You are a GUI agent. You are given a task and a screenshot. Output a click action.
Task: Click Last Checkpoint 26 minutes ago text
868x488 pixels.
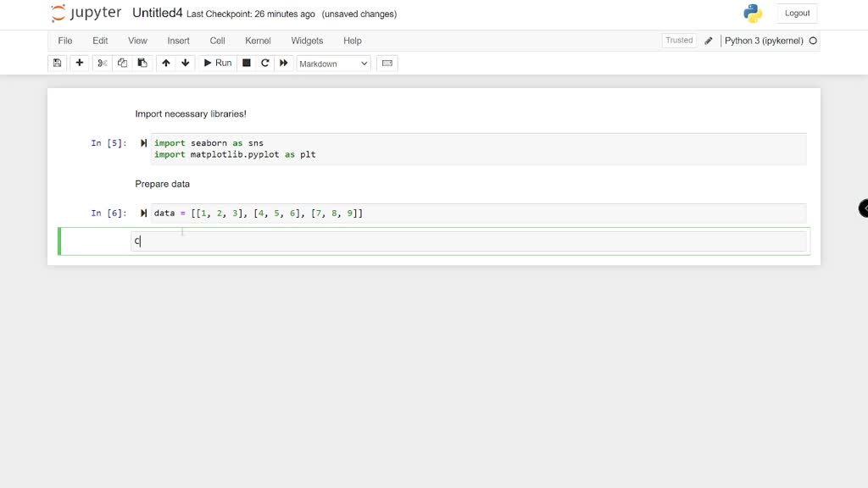[x=251, y=14]
